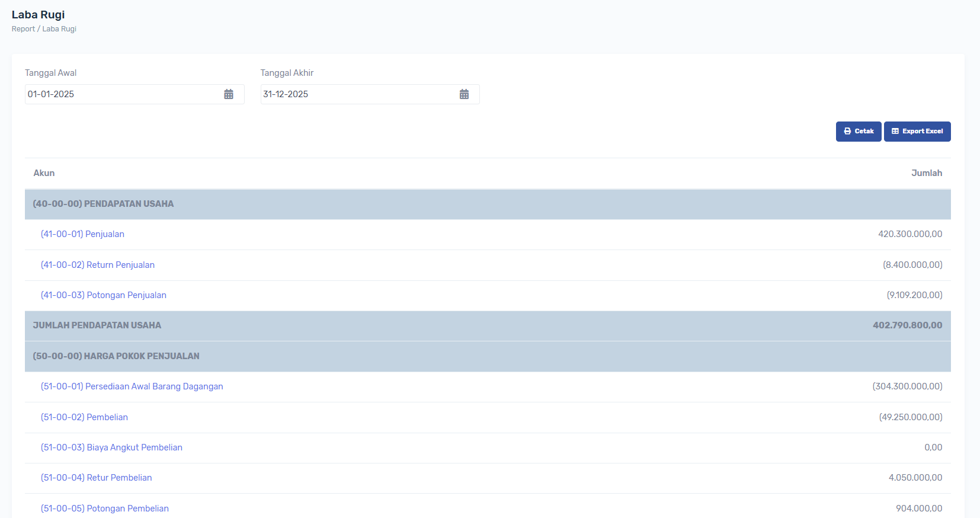Open the (51-00-05) Potongan Pembelian link
The width and height of the screenshot is (980, 518).
click(104, 509)
